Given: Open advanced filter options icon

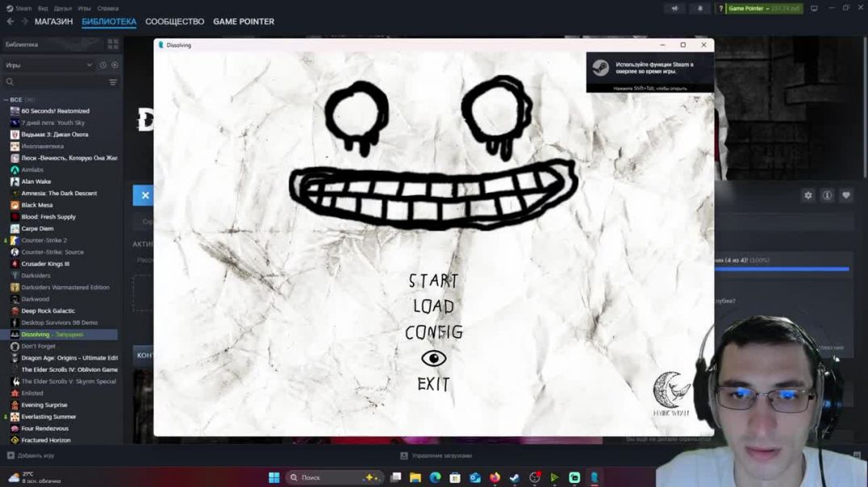Looking at the screenshot, I should 113,82.
